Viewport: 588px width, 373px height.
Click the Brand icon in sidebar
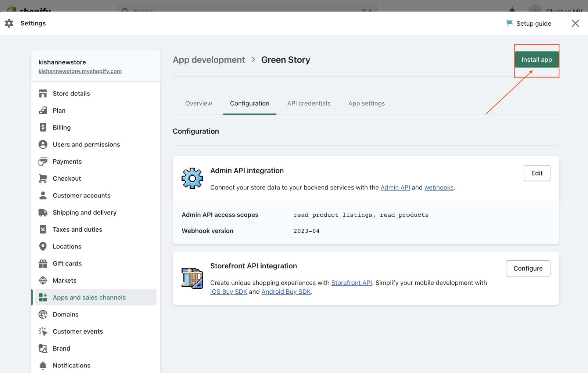(43, 348)
